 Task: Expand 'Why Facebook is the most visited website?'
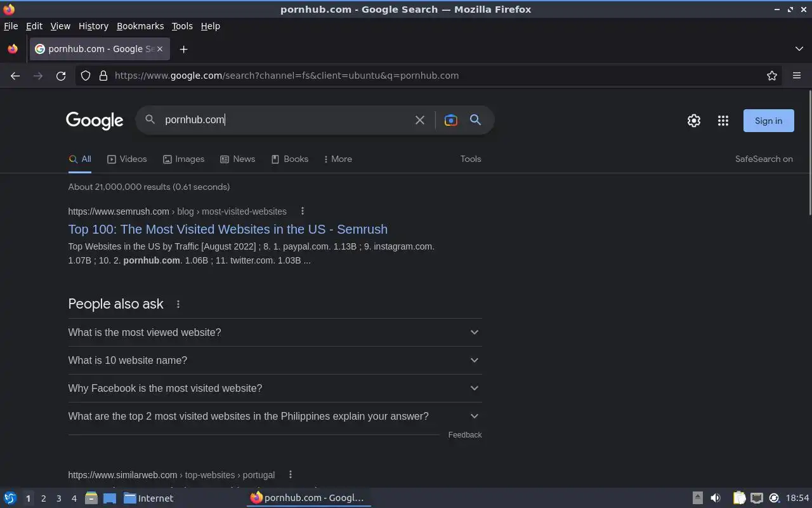coord(275,388)
